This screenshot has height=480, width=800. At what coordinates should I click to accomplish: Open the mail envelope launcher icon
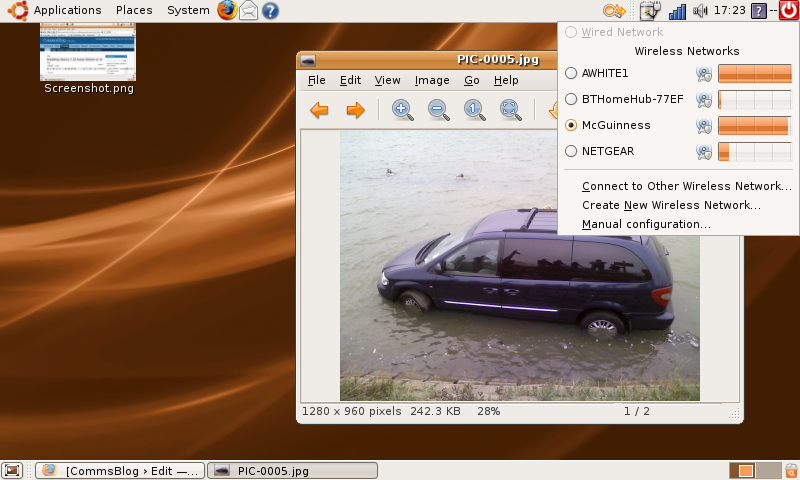click(x=248, y=10)
